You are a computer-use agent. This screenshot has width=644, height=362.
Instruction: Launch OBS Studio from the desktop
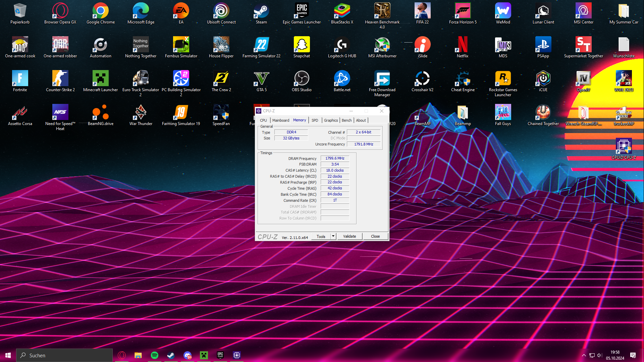click(302, 78)
